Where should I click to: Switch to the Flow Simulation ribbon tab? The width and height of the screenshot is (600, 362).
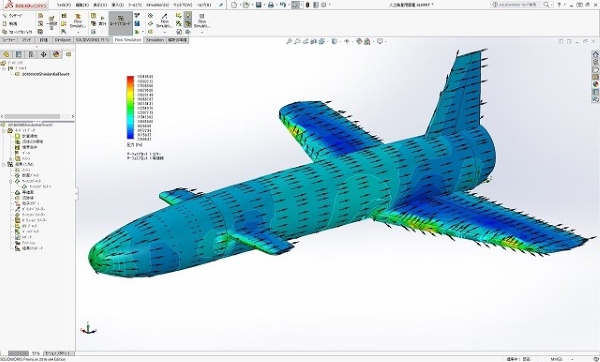pyautogui.click(x=128, y=40)
